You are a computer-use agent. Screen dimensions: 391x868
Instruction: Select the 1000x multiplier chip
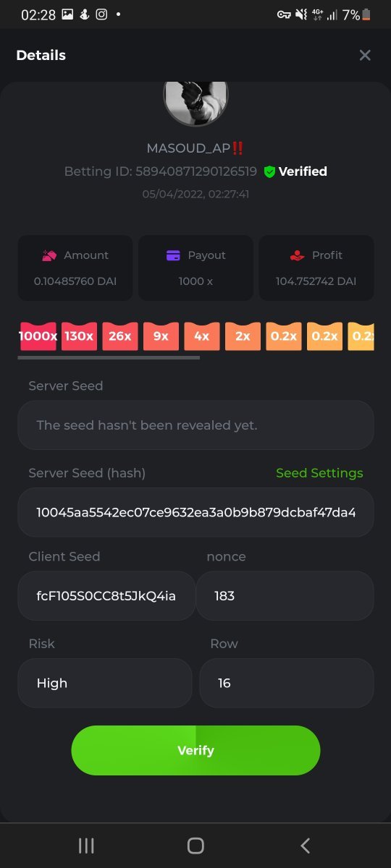[38, 336]
